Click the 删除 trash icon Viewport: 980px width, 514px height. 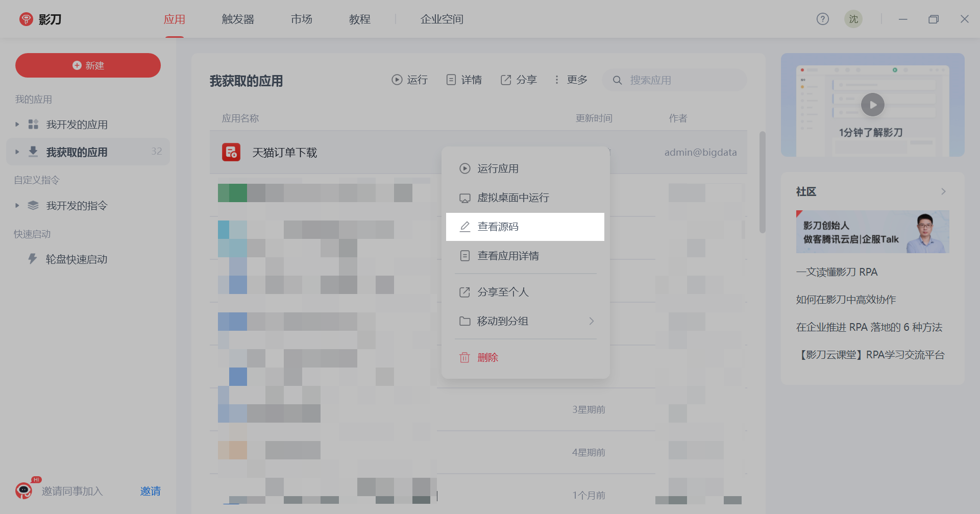[464, 357]
